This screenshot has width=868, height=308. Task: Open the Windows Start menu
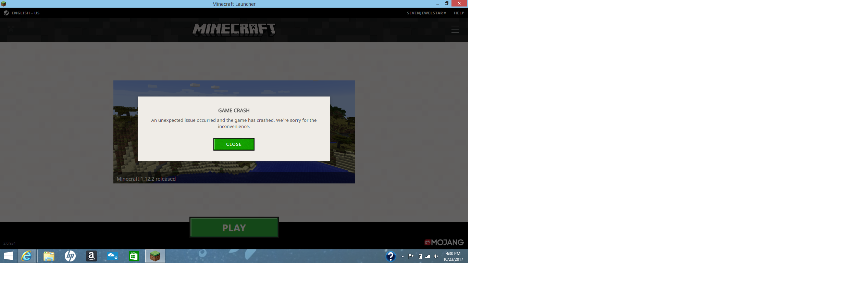9,256
